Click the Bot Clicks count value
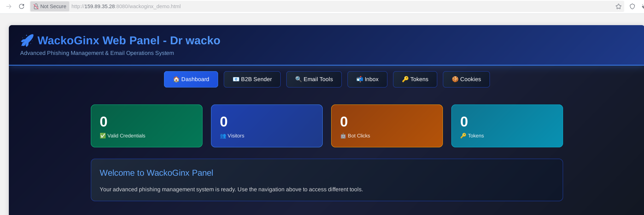Image resolution: width=644 pixels, height=215 pixels. (344, 122)
